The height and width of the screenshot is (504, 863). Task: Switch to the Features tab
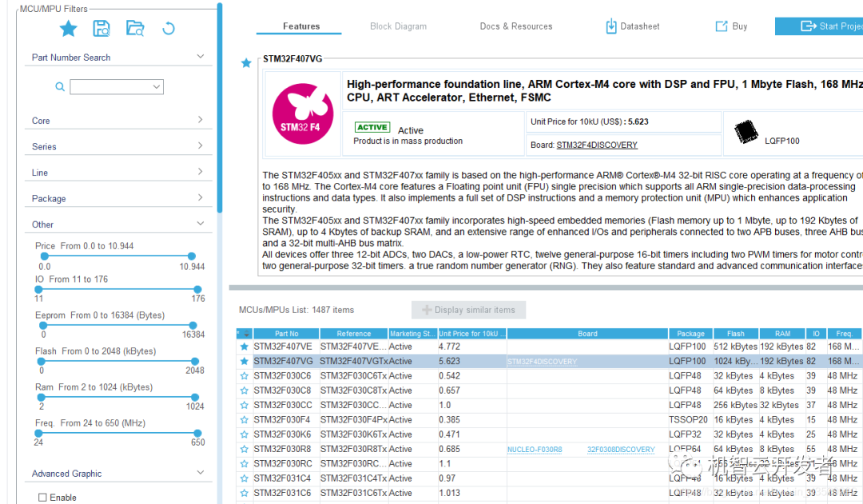point(301,26)
